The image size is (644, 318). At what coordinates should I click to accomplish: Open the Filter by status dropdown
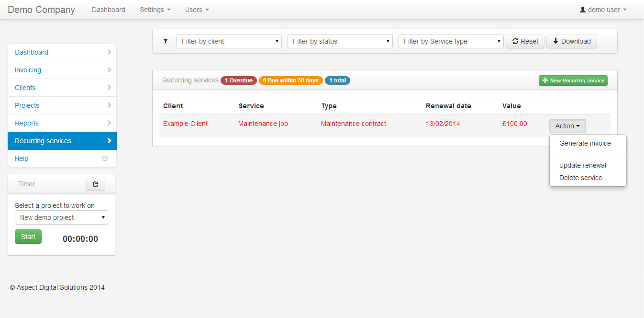click(x=340, y=41)
